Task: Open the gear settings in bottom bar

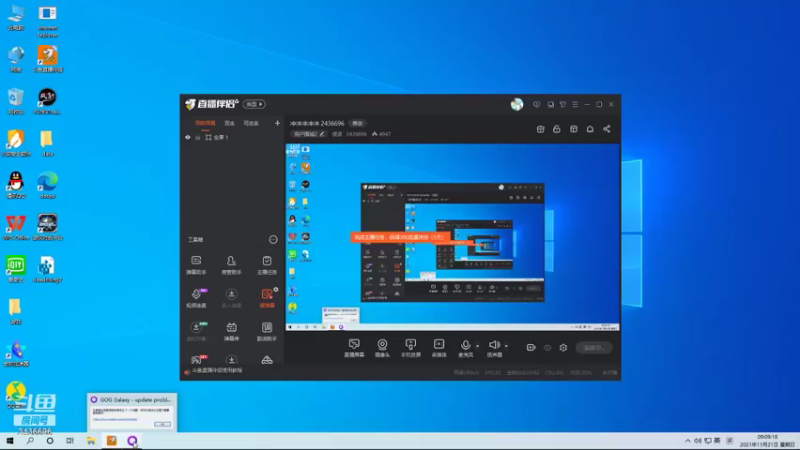Action: pos(563,347)
